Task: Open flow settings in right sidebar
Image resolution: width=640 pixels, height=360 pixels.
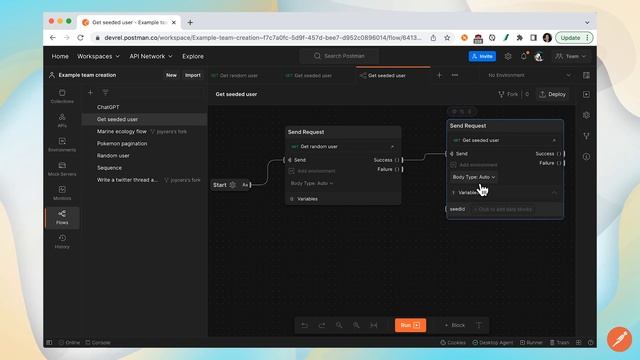Action: 587,115
